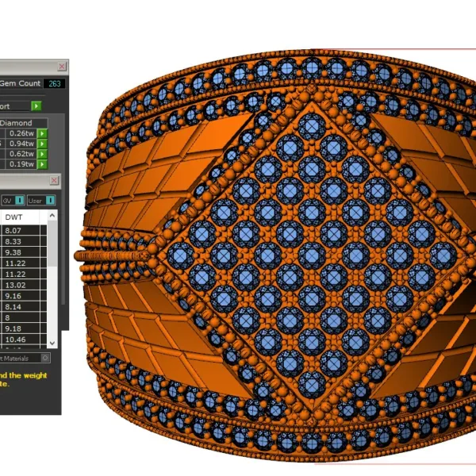
Task: Select the 8.14 weight cell
Action: click(x=21, y=307)
